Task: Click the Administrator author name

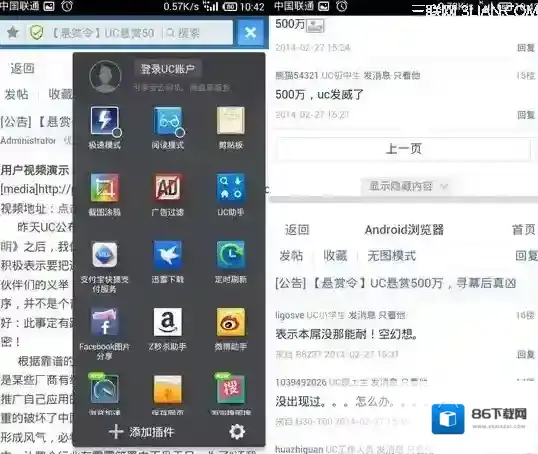Action: pos(28,140)
